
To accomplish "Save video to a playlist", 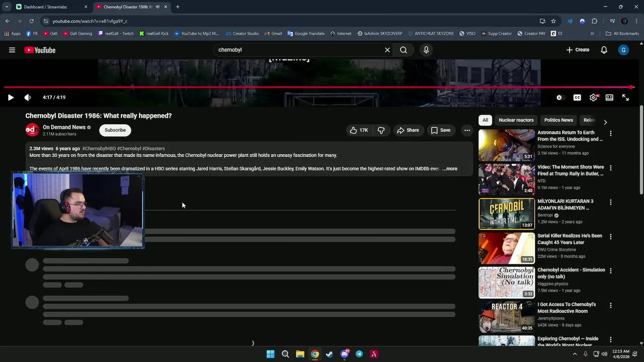I will (x=440, y=130).
